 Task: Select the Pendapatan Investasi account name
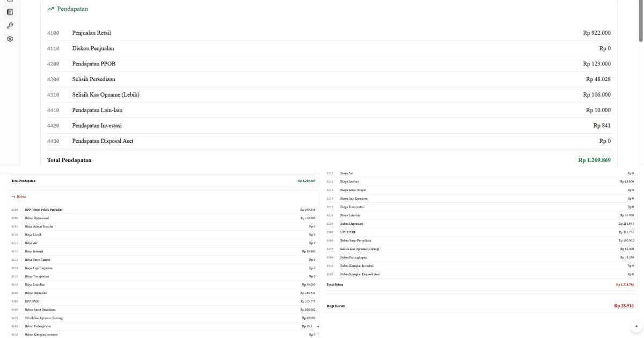tap(97, 126)
